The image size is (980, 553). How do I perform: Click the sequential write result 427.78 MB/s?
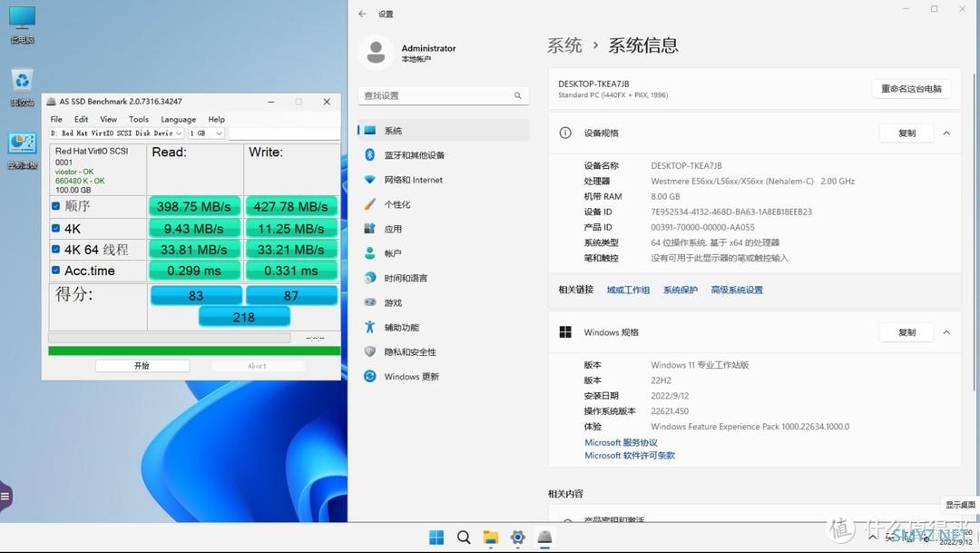pos(291,206)
